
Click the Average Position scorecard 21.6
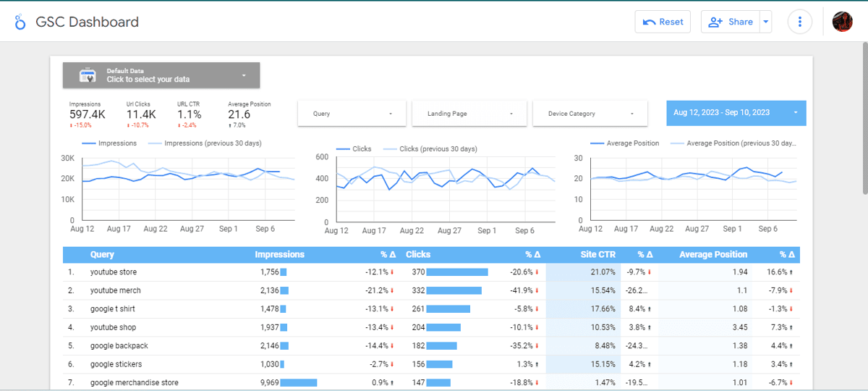point(249,114)
